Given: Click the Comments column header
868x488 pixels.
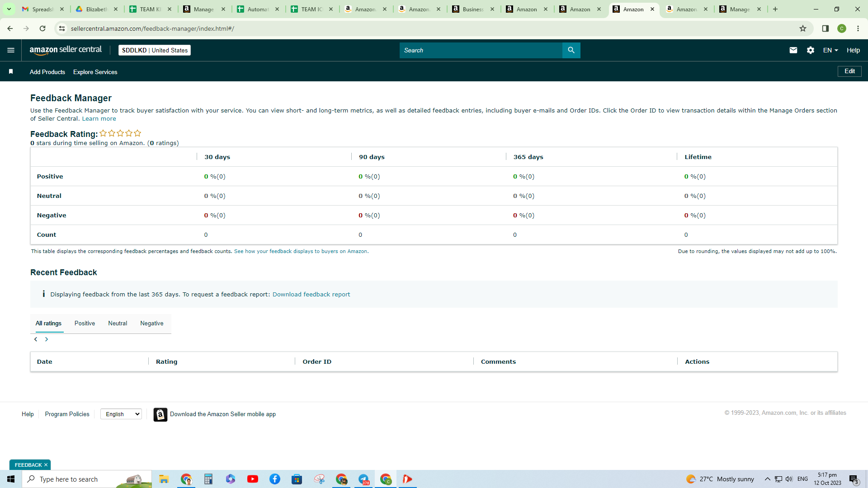Looking at the screenshot, I should [x=498, y=361].
